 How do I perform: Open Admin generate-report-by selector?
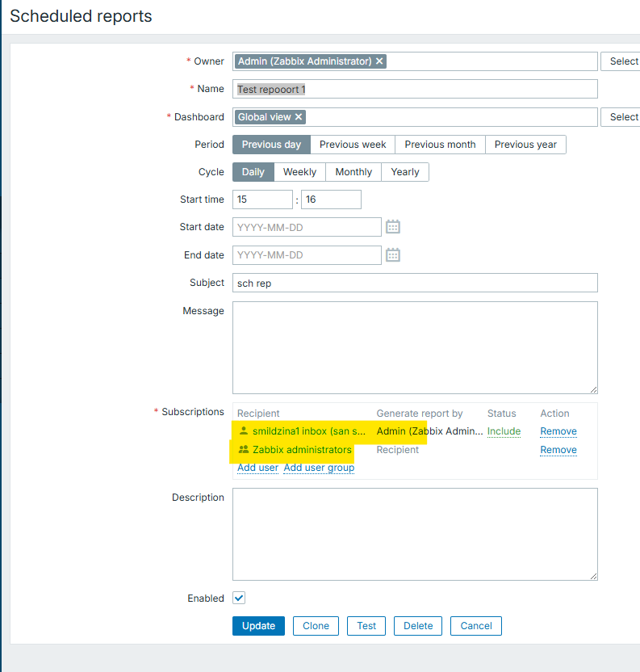coord(429,431)
